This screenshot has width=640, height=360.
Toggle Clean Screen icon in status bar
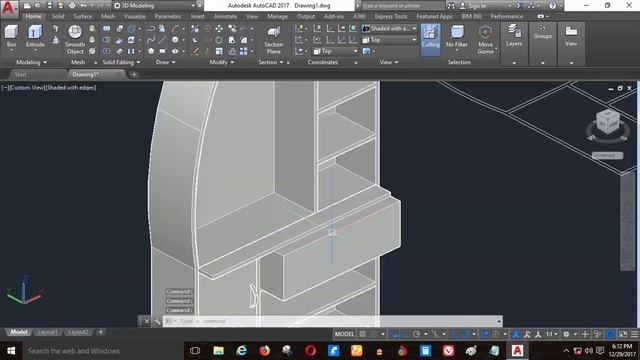coord(623,334)
